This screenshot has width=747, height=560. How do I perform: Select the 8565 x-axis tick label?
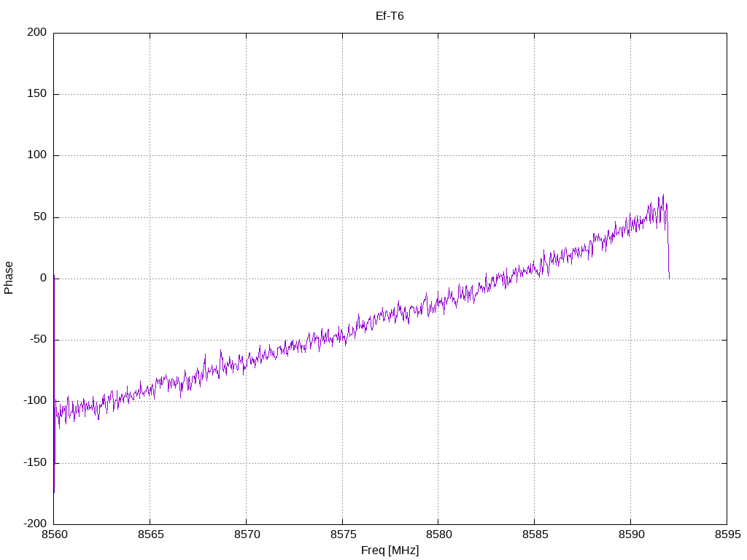pyautogui.click(x=150, y=535)
